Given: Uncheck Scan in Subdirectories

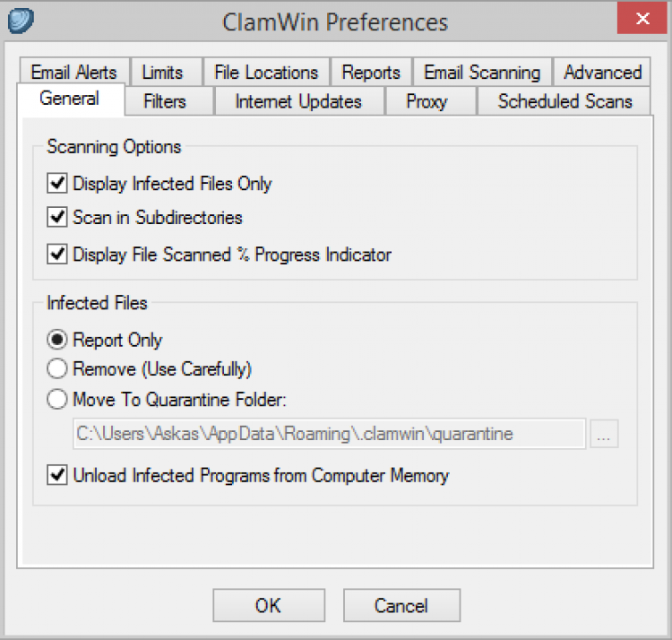Looking at the screenshot, I should [x=58, y=218].
